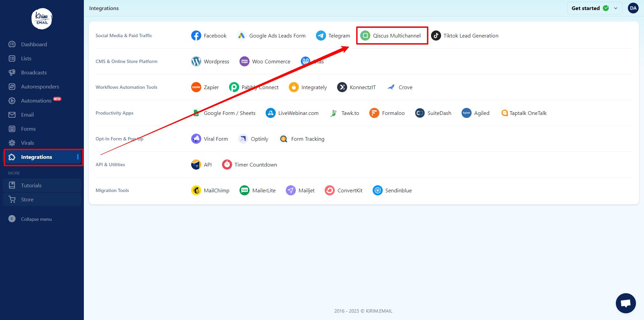Select the Pabbly Connect green icon
644x320 pixels.
point(234,87)
